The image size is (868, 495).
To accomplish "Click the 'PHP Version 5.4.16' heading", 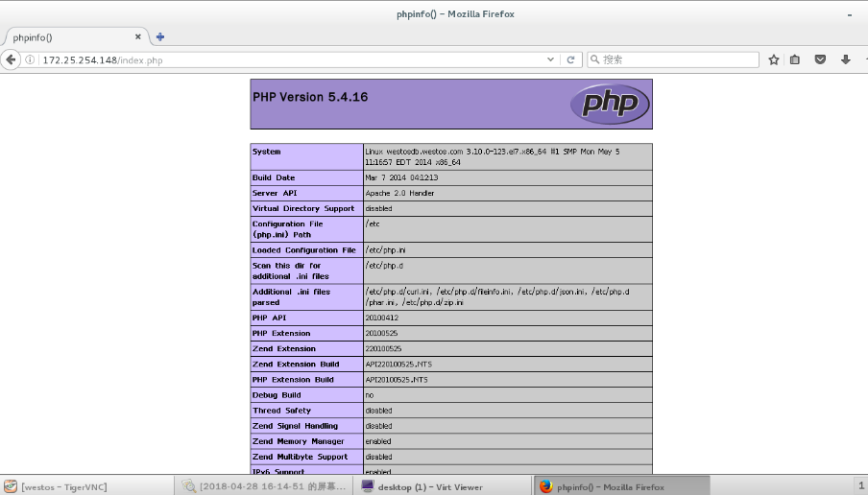I will pyautogui.click(x=310, y=97).
